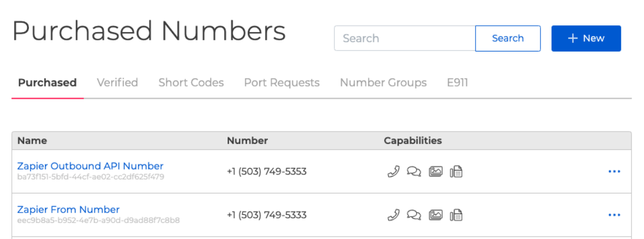The width and height of the screenshot is (644, 239).
Task: Click SMS chat icon for Zapier Outbound API Number
Action: [x=414, y=172]
